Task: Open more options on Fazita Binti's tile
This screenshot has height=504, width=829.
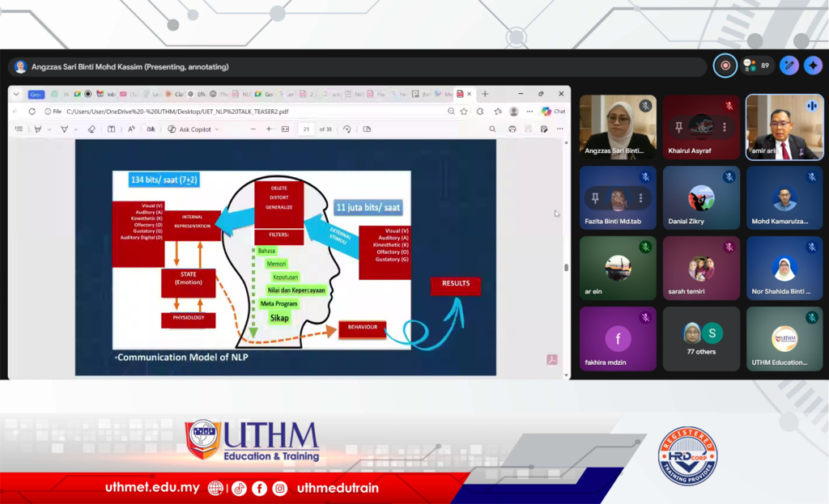Action: click(x=640, y=198)
